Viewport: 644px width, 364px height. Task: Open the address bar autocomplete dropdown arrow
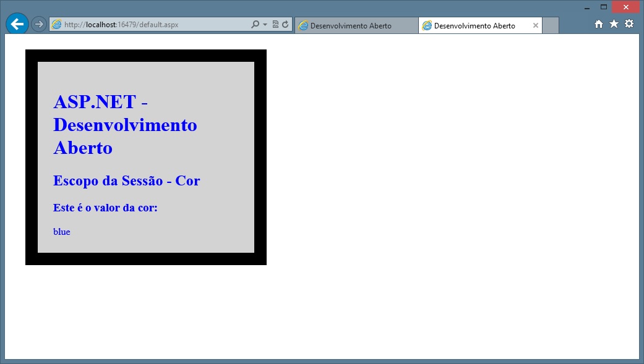(265, 25)
